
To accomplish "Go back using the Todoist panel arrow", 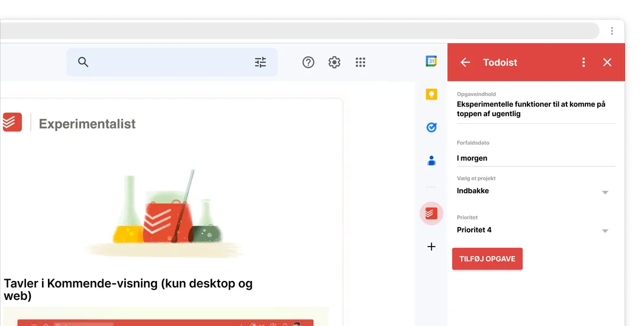I will (x=465, y=62).
